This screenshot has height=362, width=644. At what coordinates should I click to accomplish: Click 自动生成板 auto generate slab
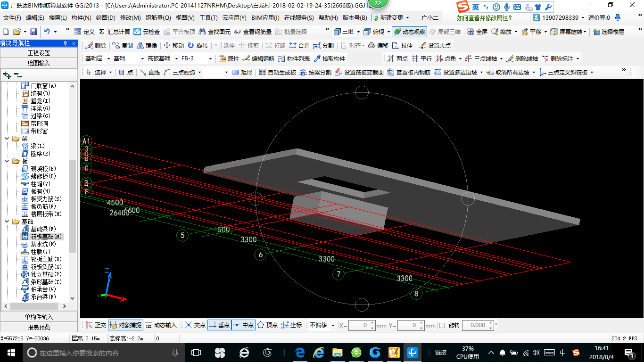tap(277, 72)
